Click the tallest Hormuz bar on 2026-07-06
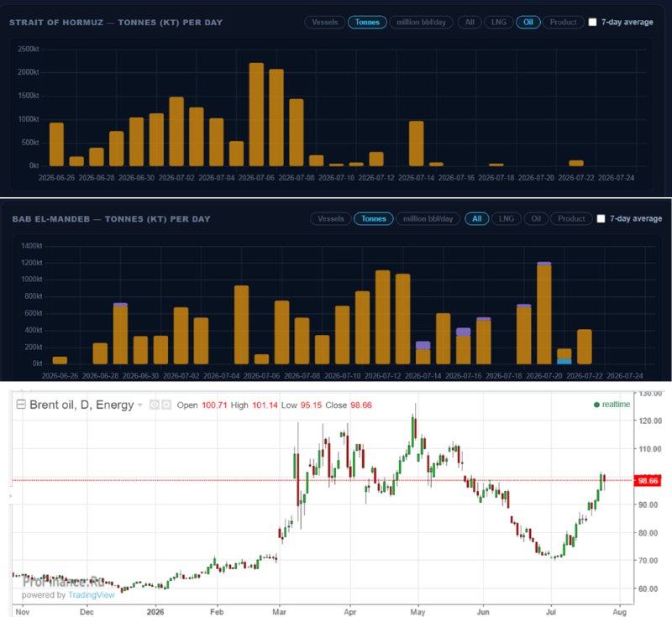 click(x=256, y=114)
